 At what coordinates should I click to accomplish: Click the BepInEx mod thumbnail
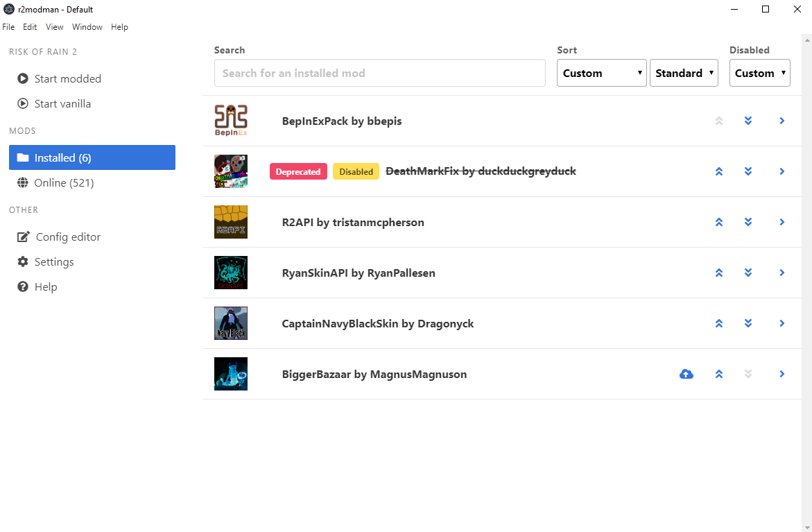pos(231,120)
